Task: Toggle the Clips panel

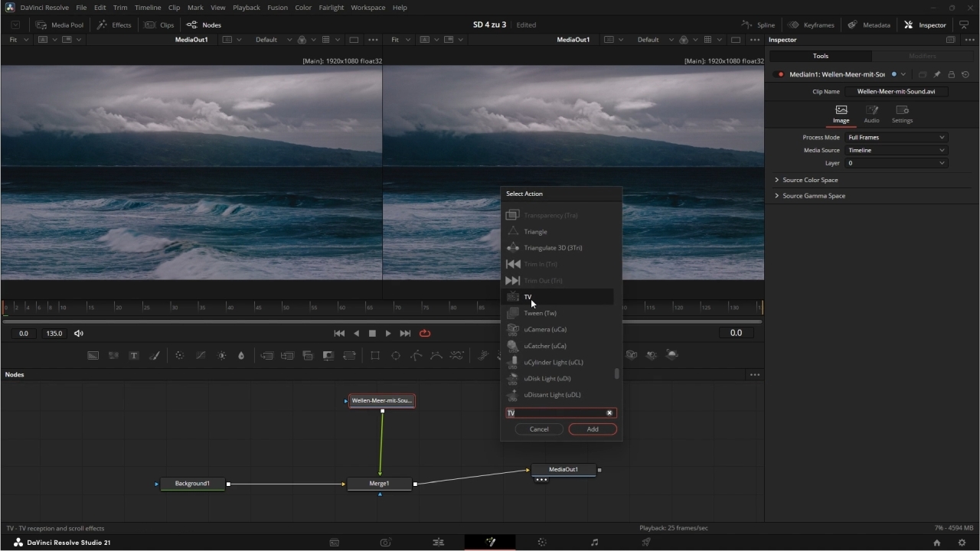Action: tap(159, 24)
